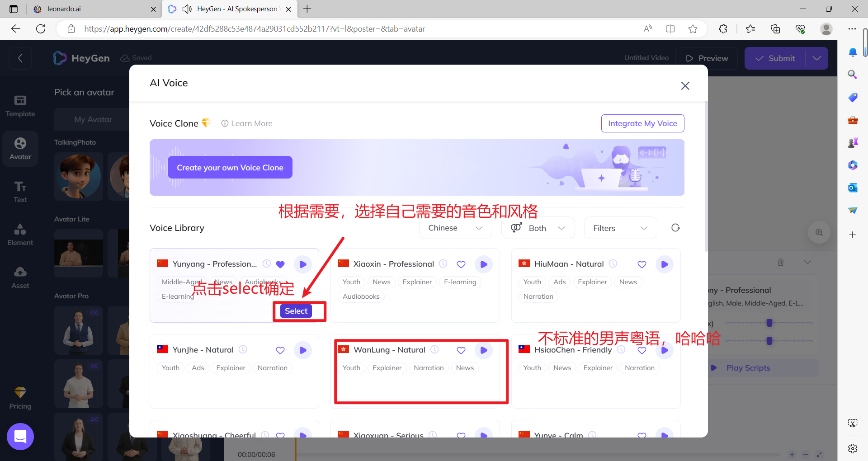The image size is (868, 461).
Task: Play the Xiaoxin Professional voice sample
Action: click(484, 264)
